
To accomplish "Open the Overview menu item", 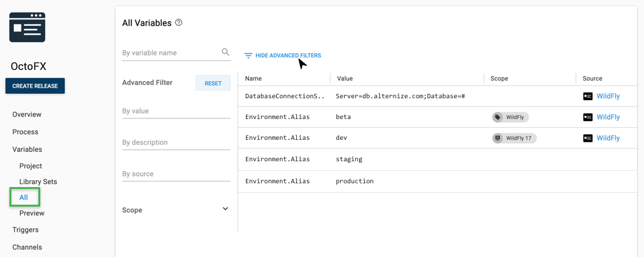I will click(x=27, y=115).
